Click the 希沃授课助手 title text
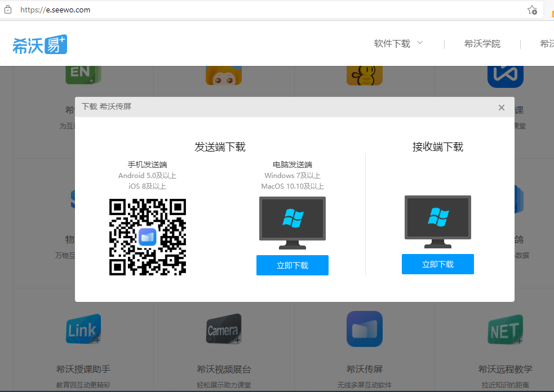Image resolution: width=554 pixels, height=392 pixels. coord(83,369)
